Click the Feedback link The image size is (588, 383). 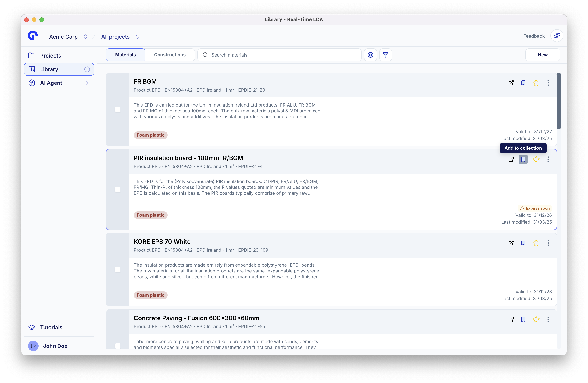pyautogui.click(x=534, y=36)
